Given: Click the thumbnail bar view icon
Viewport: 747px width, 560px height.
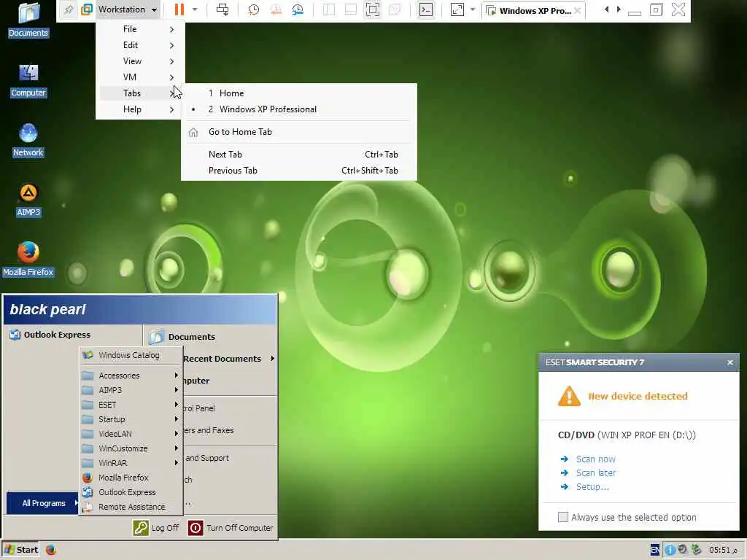Looking at the screenshot, I should pos(351,9).
